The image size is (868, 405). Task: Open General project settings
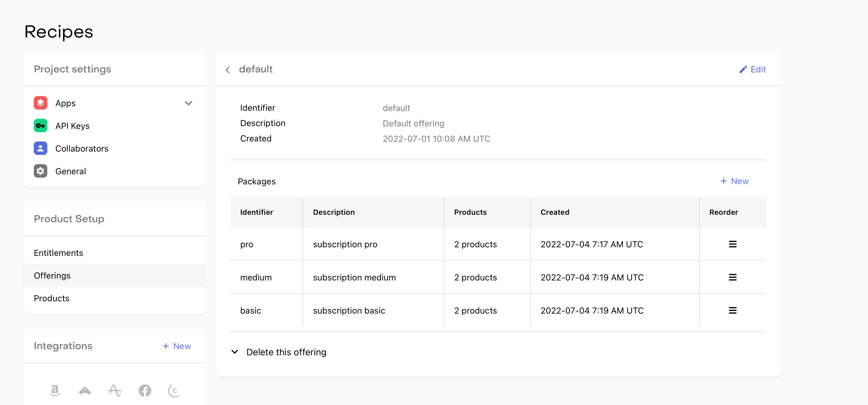click(x=115, y=171)
